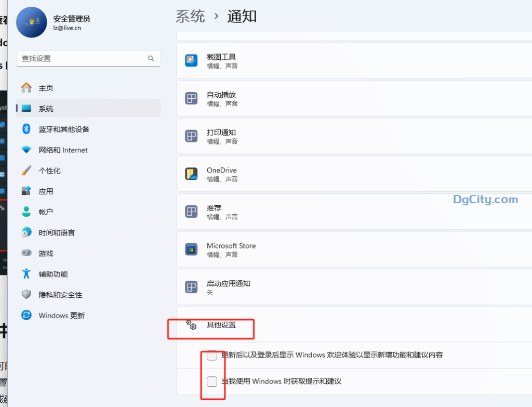Expand the 推荐 notification settings

tap(312, 212)
